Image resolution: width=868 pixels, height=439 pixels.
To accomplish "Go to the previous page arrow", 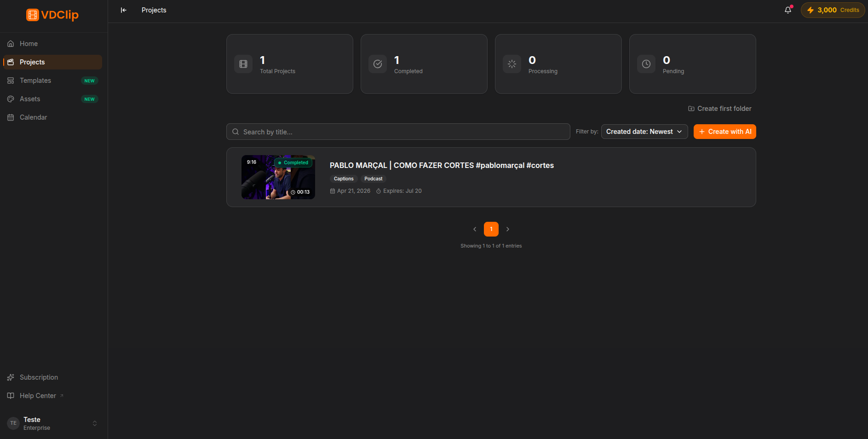I will coord(475,229).
